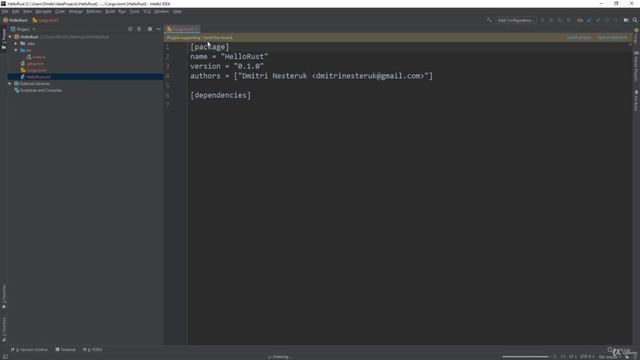Open Project panel settings gear

pyautogui.click(x=150, y=29)
